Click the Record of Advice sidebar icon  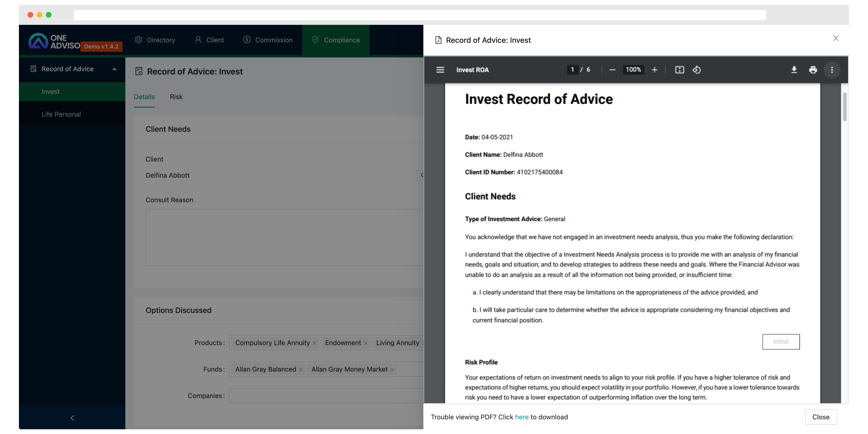coord(33,68)
